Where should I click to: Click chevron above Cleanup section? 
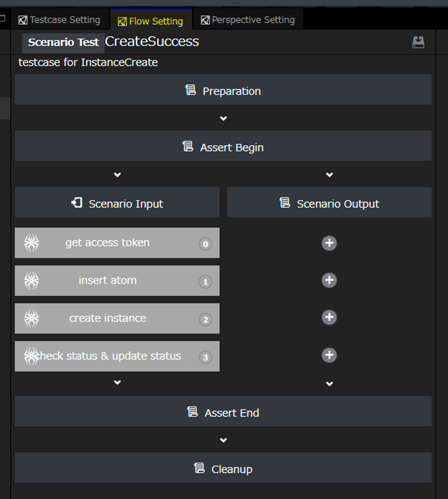pos(223,440)
